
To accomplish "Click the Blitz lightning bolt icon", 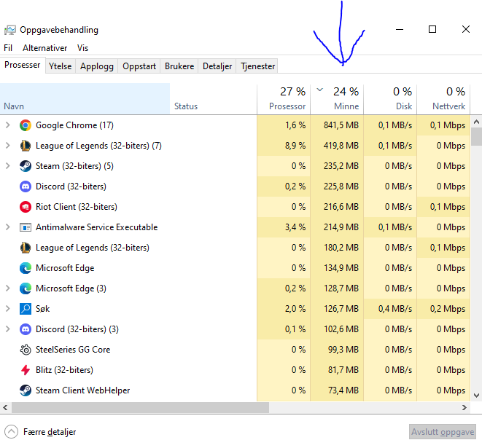I will coord(26,370).
